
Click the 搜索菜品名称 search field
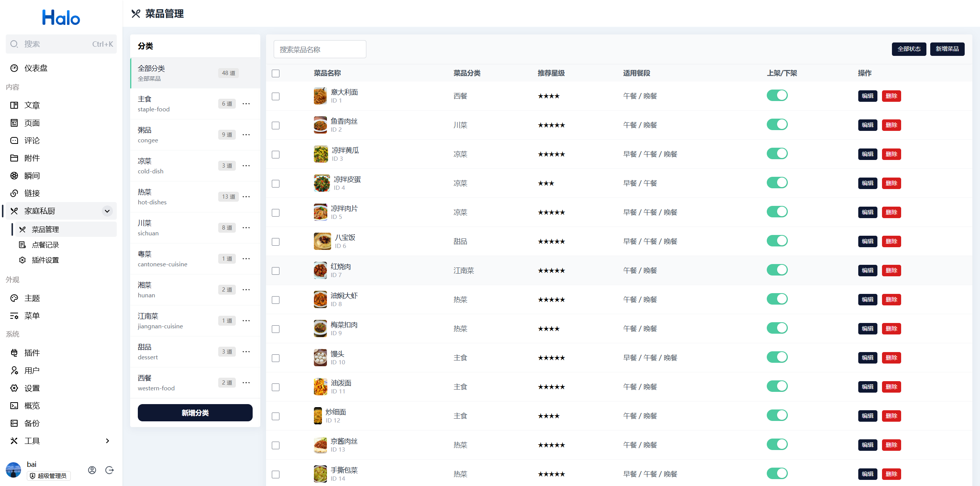320,49
